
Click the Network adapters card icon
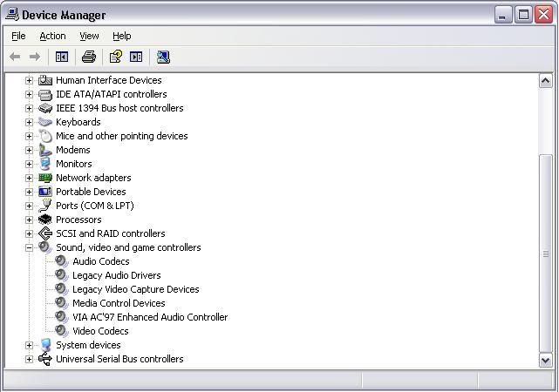(45, 178)
